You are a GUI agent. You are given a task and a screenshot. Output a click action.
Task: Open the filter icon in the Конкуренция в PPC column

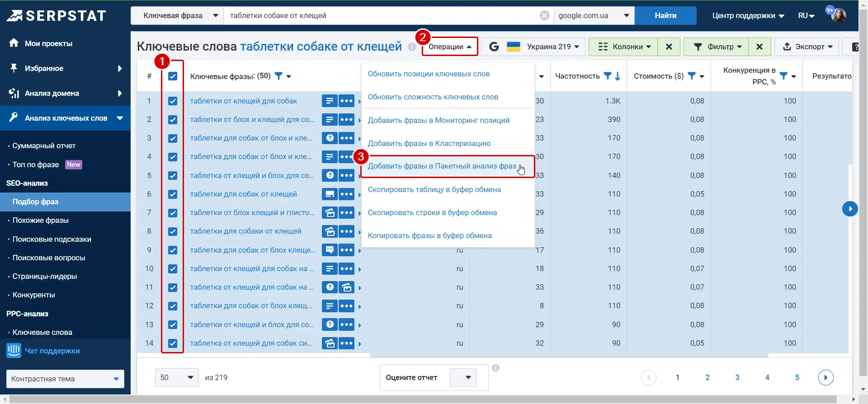tap(784, 76)
